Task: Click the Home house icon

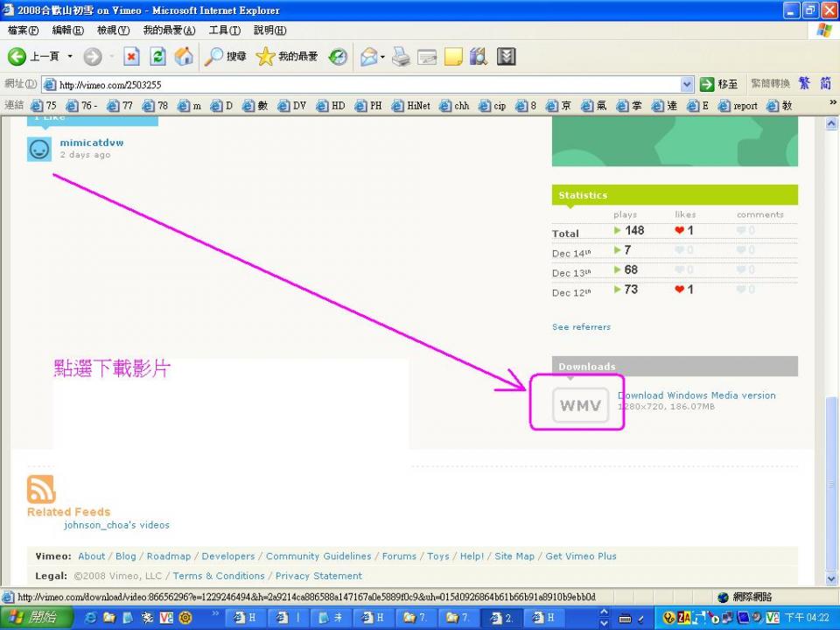Action: [x=184, y=57]
